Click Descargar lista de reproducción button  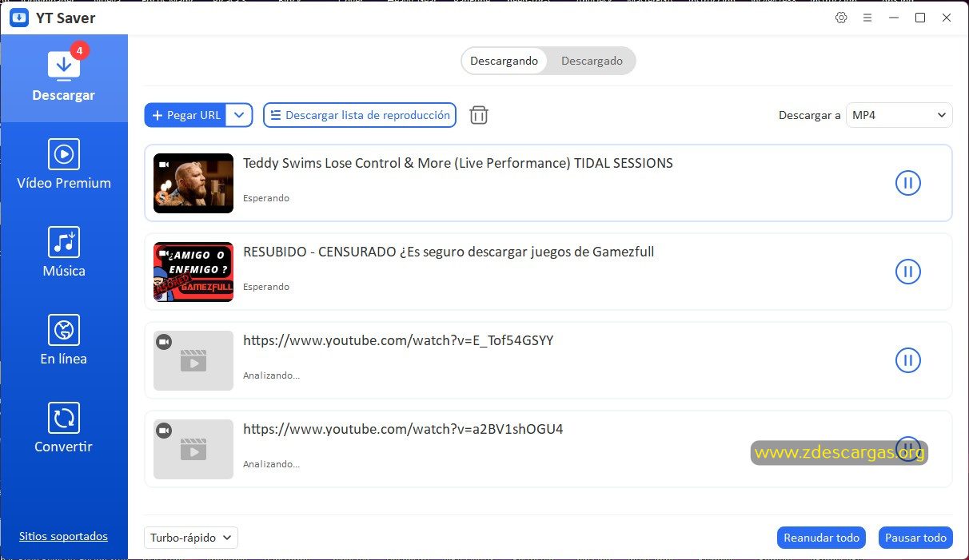[x=360, y=115]
